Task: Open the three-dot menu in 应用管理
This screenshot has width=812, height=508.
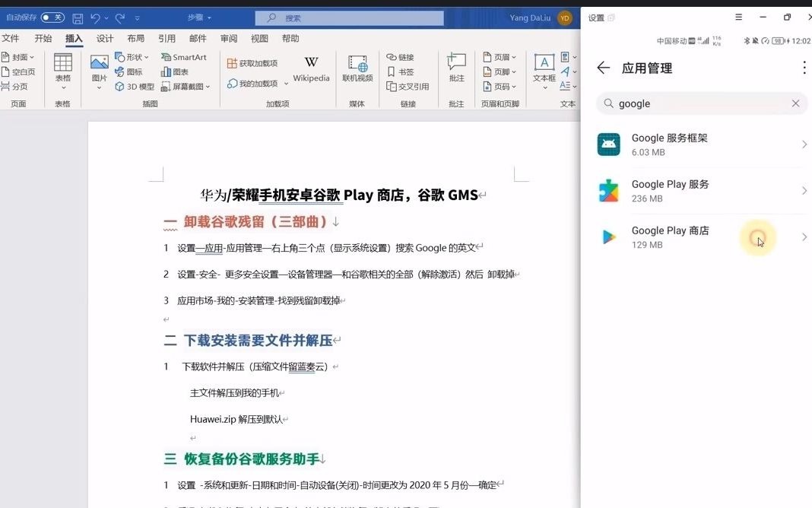Action: pyautogui.click(x=804, y=68)
